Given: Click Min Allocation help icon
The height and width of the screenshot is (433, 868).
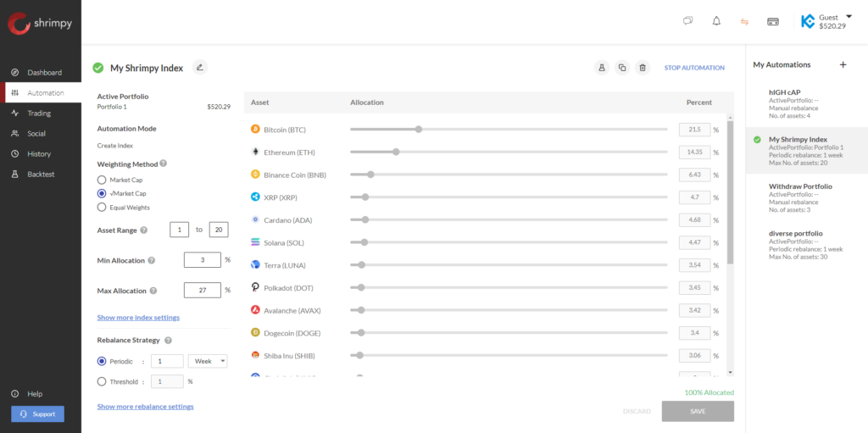Looking at the screenshot, I should click(x=152, y=260).
